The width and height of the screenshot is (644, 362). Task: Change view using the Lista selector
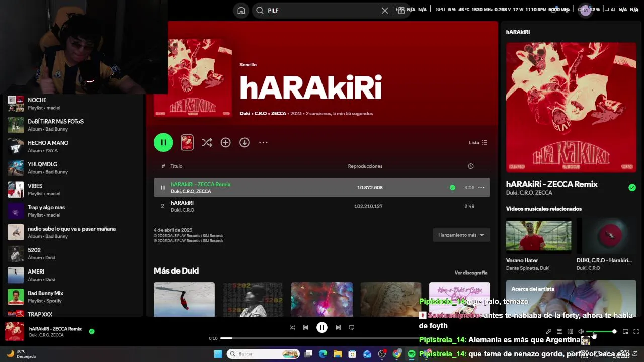tap(478, 142)
